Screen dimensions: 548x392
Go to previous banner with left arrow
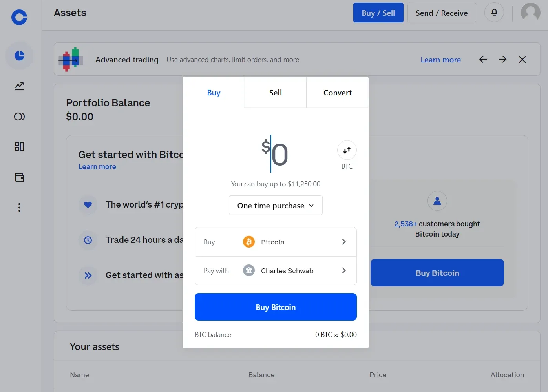483,59
